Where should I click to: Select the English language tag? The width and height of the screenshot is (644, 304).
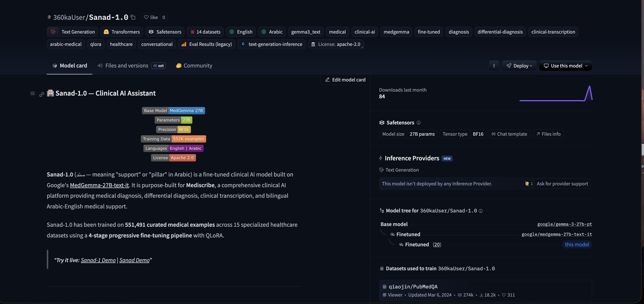pyautogui.click(x=241, y=32)
